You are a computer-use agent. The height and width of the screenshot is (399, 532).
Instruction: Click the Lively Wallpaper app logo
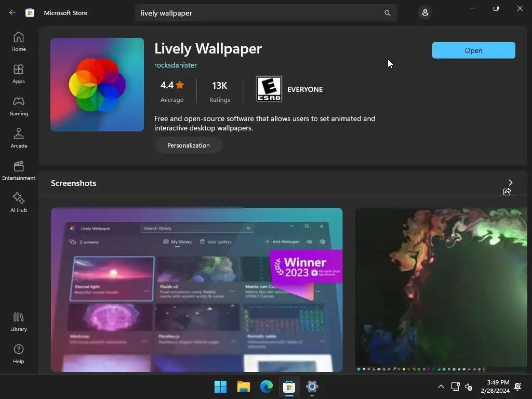click(x=97, y=85)
